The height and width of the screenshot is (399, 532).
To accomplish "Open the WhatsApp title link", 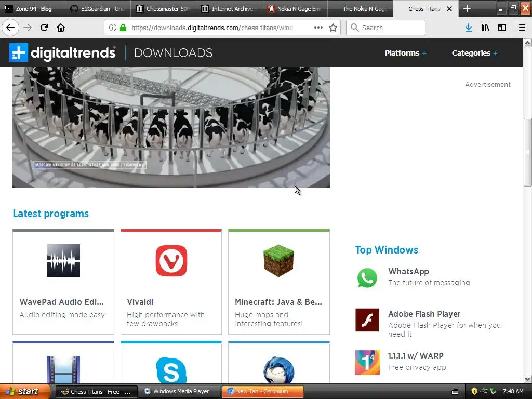I will point(408,271).
